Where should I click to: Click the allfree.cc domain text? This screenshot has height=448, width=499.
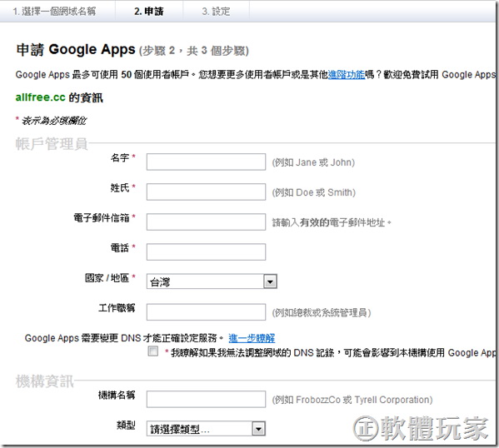tap(41, 97)
